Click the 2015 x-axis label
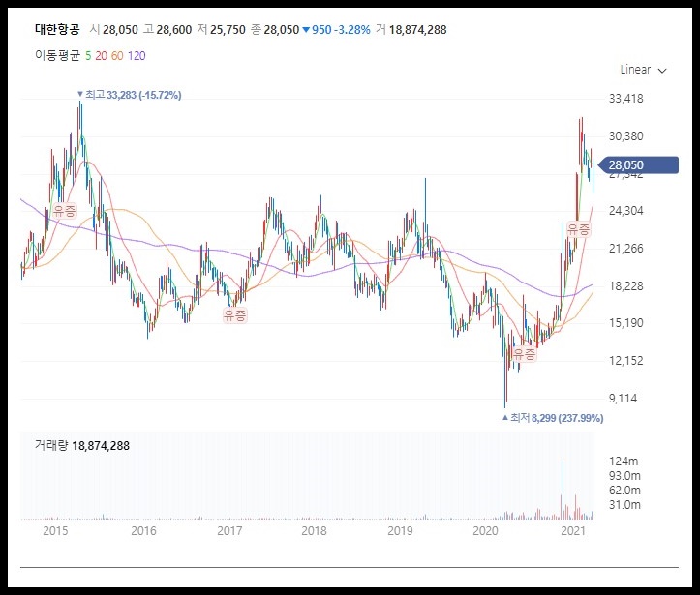700x595 pixels. 55,531
